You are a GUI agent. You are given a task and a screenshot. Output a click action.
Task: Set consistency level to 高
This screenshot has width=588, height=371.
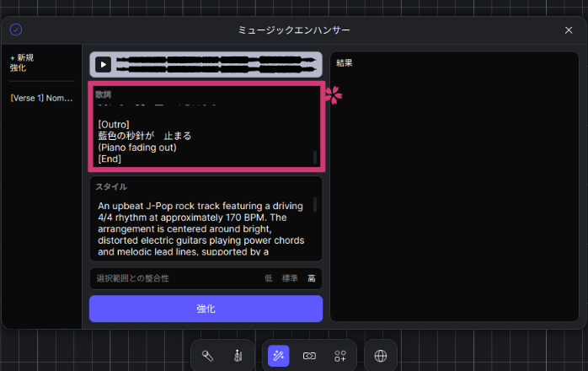point(311,278)
